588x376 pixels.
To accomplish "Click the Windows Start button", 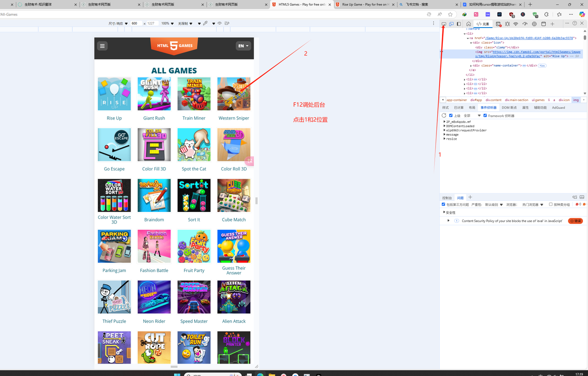I will click(177, 375).
